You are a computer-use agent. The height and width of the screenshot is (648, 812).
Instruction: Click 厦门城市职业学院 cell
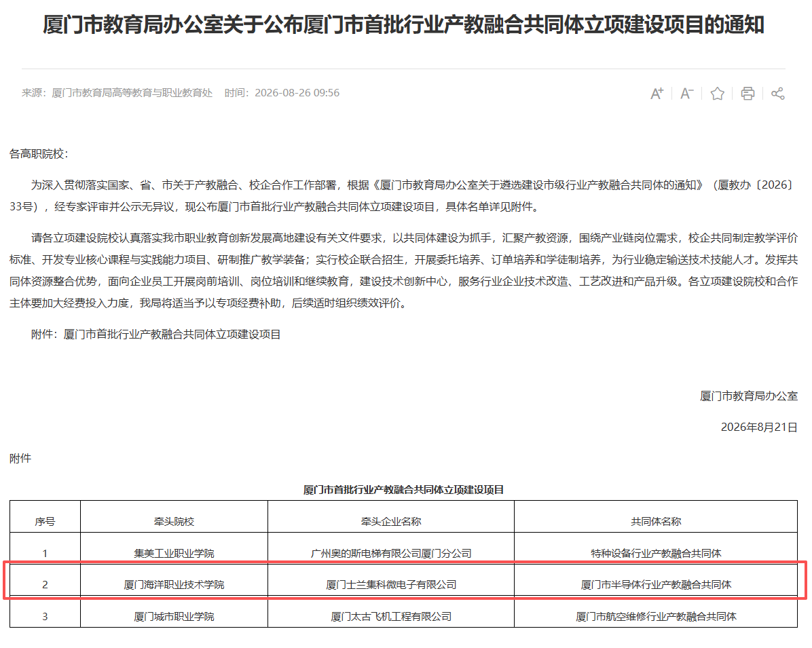coord(174,617)
